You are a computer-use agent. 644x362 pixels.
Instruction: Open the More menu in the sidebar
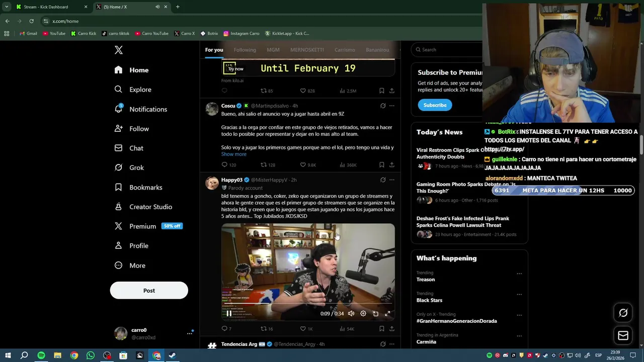130,265
